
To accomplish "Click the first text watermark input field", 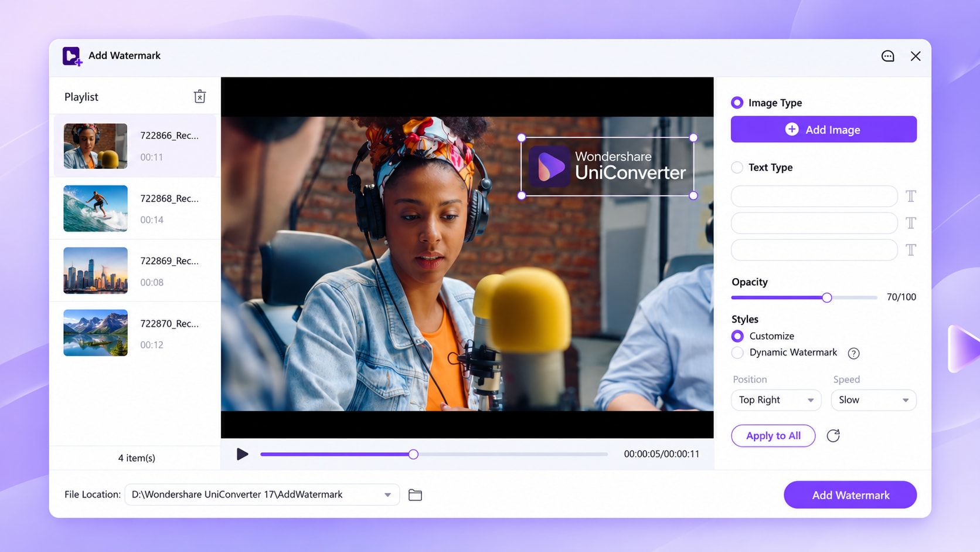I will point(814,196).
